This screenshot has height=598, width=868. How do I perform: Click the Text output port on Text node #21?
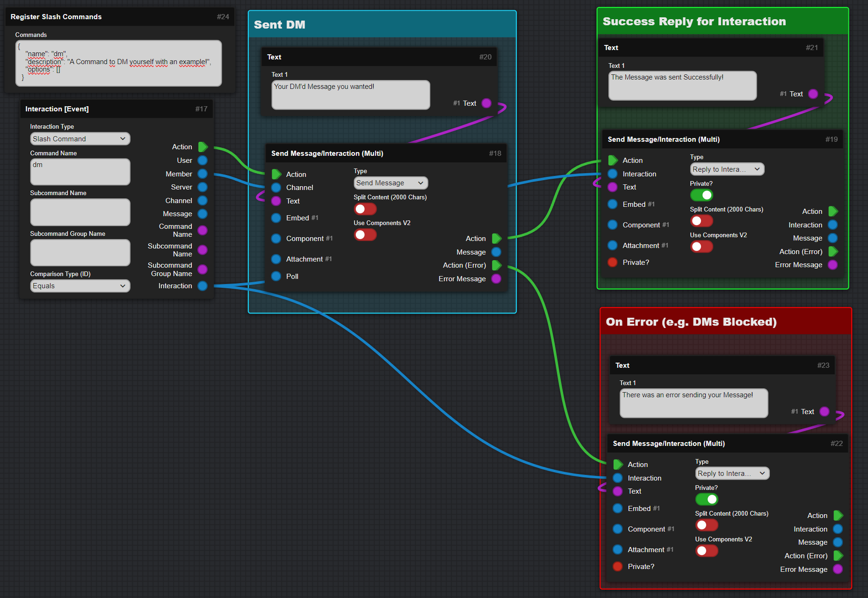point(813,94)
